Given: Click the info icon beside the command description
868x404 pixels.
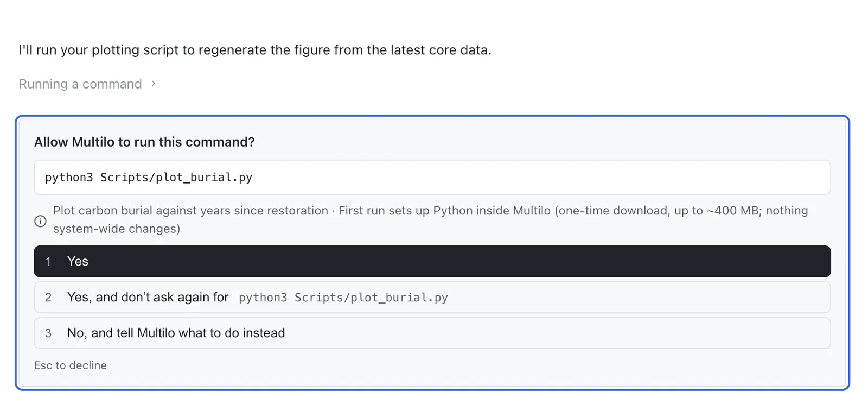Looking at the screenshot, I should (x=40, y=221).
